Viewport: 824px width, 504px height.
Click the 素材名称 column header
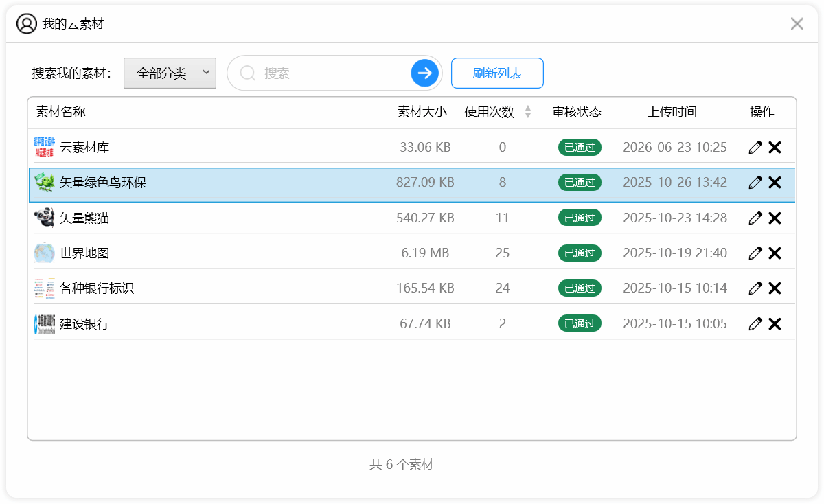pos(61,112)
